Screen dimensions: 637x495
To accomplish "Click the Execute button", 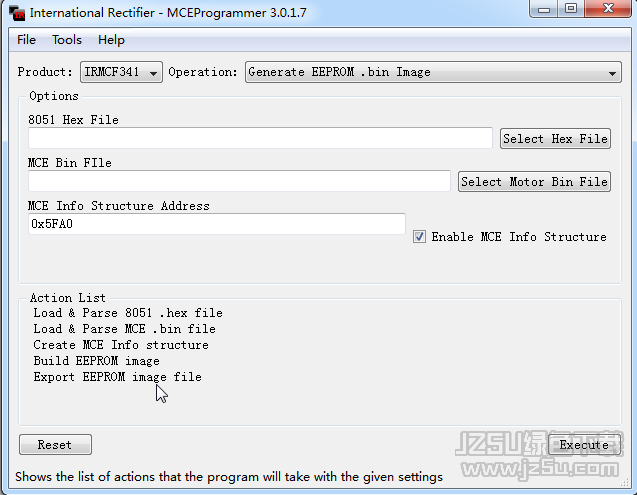I will click(x=584, y=445).
